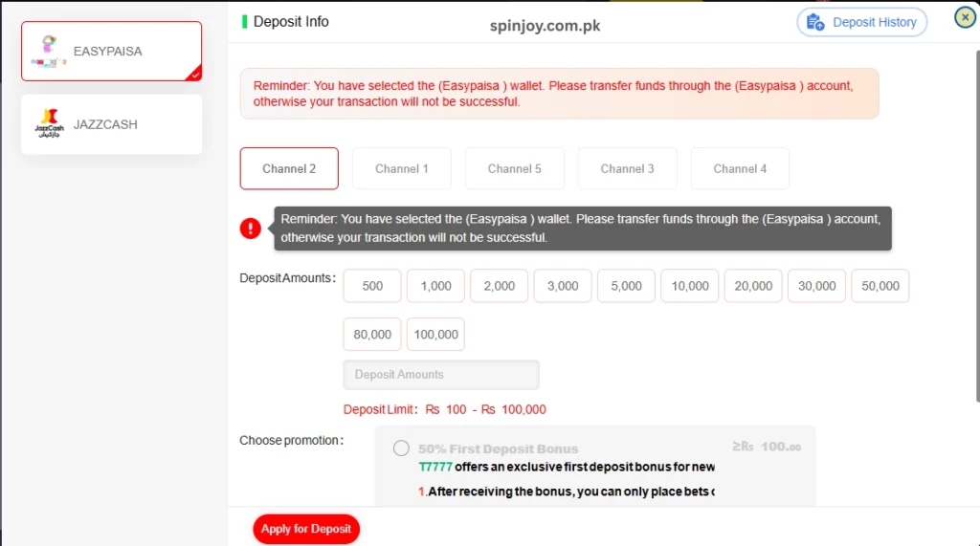Choose the 2,000 deposit amount
Viewport: 980px width, 546px height.
point(499,286)
